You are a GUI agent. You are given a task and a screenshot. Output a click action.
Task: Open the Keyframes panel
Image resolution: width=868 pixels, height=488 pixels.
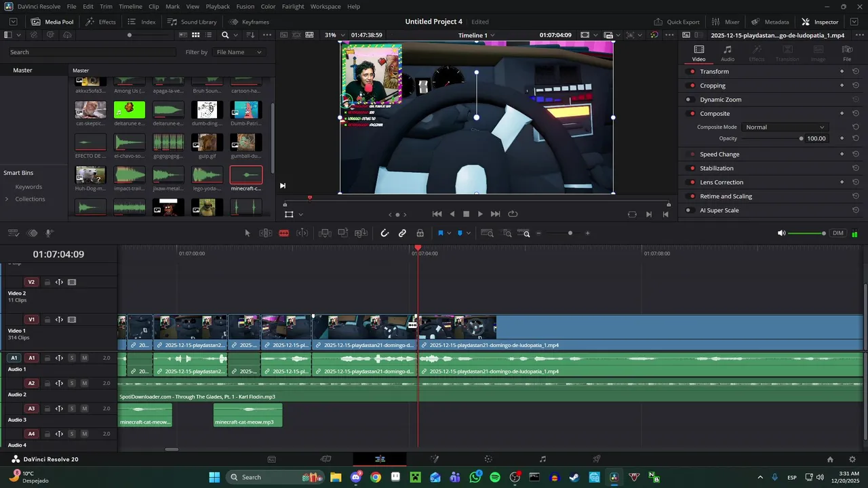click(x=249, y=22)
